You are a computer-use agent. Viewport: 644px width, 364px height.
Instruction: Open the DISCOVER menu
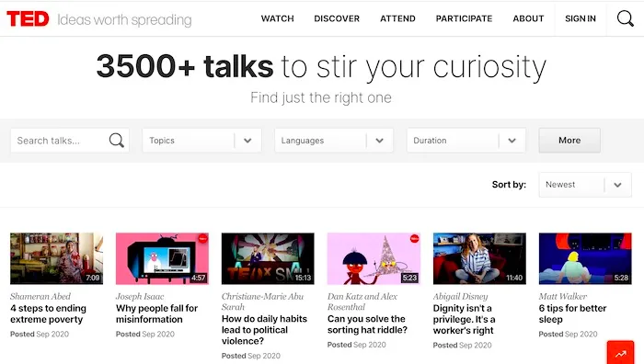(x=337, y=18)
